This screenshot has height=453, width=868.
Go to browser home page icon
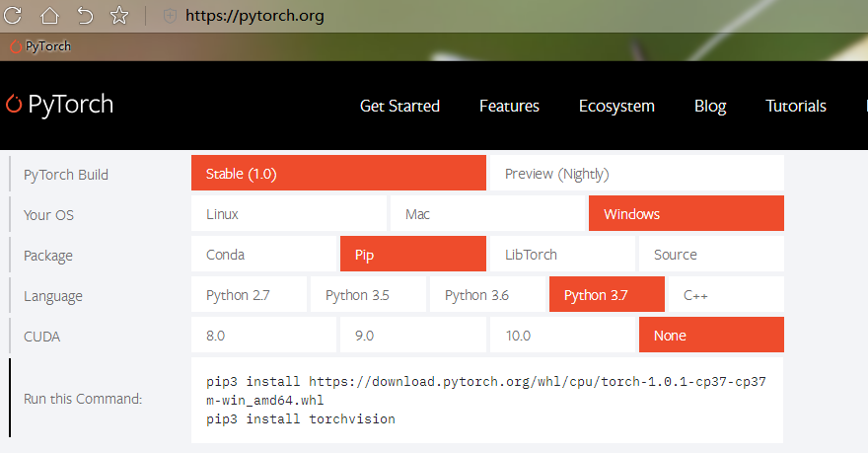[49, 15]
